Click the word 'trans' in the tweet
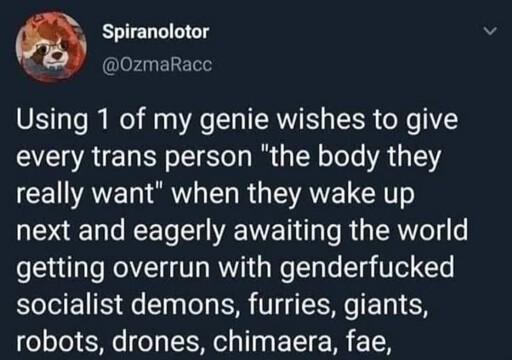The height and width of the screenshot is (360, 512). (124, 157)
